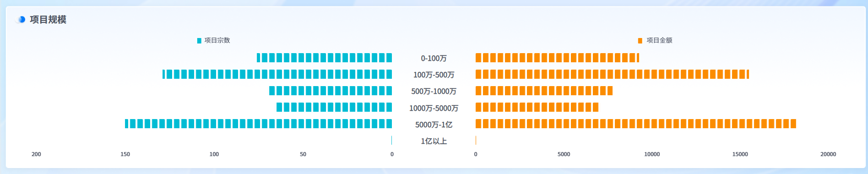Click the 150 tick on the count axis

pyautogui.click(x=125, y=154)
